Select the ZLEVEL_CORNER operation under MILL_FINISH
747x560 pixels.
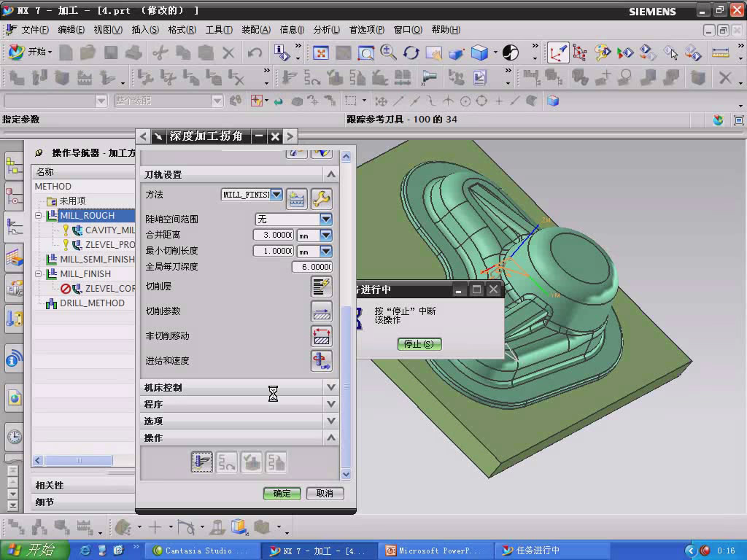[x=109, y=288]
